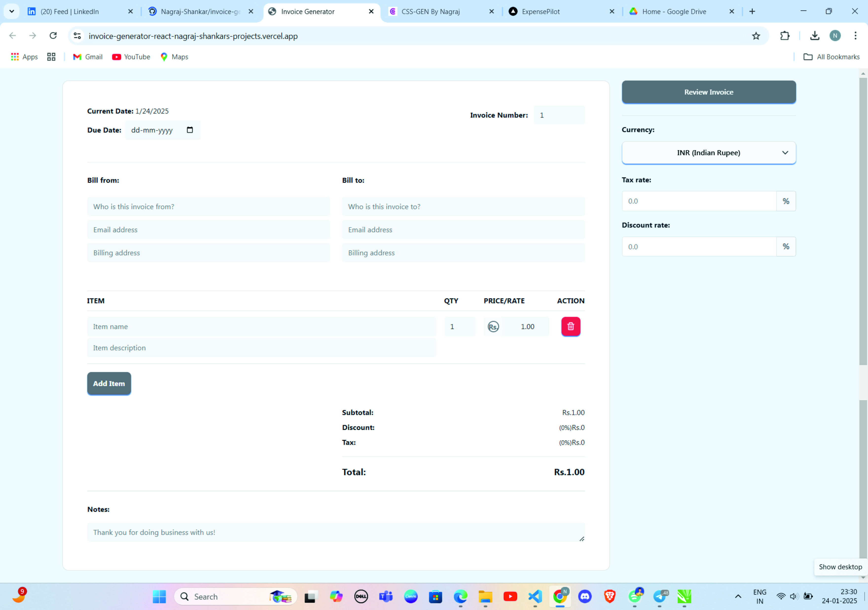Screen dimensions: 868x610
Task: Open Brave browser from taskbar
Action: pos(609,597)
